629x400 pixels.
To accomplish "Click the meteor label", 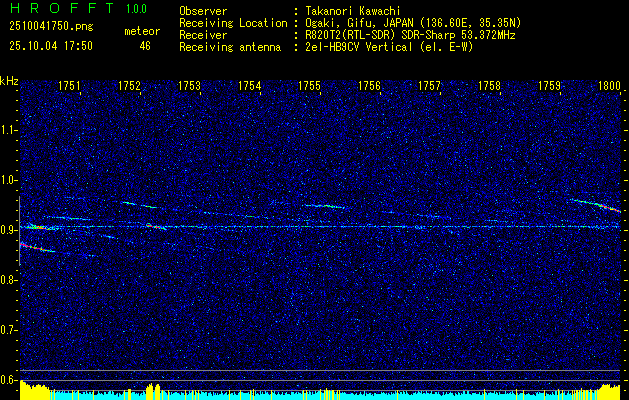I will tap(142, 31).
